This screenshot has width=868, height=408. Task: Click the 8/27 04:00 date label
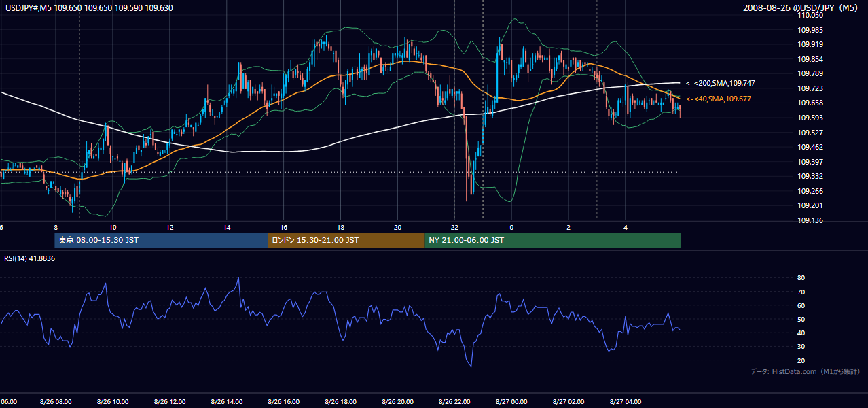[x=626, y=402]
